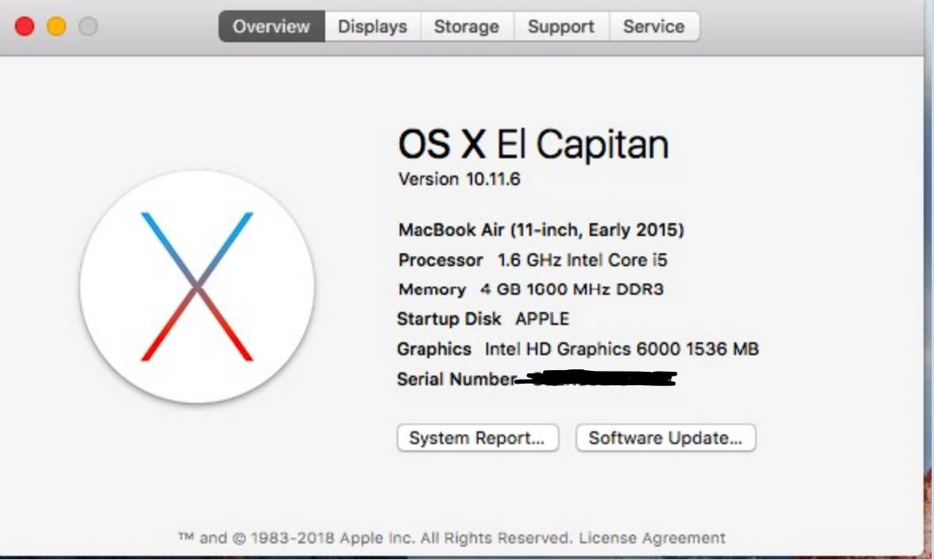Screen dimensions: 934x560
Task: Open the Storage tab
Action: (467, 26)
